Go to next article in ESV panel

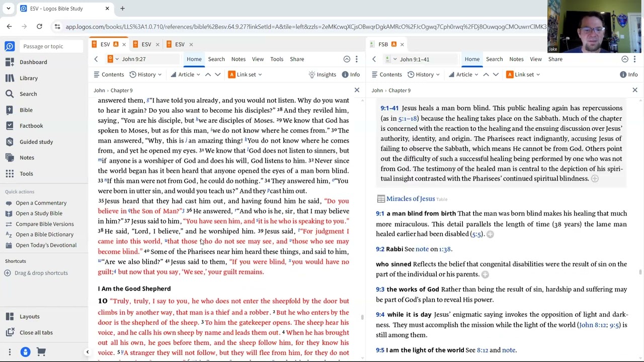217,74
